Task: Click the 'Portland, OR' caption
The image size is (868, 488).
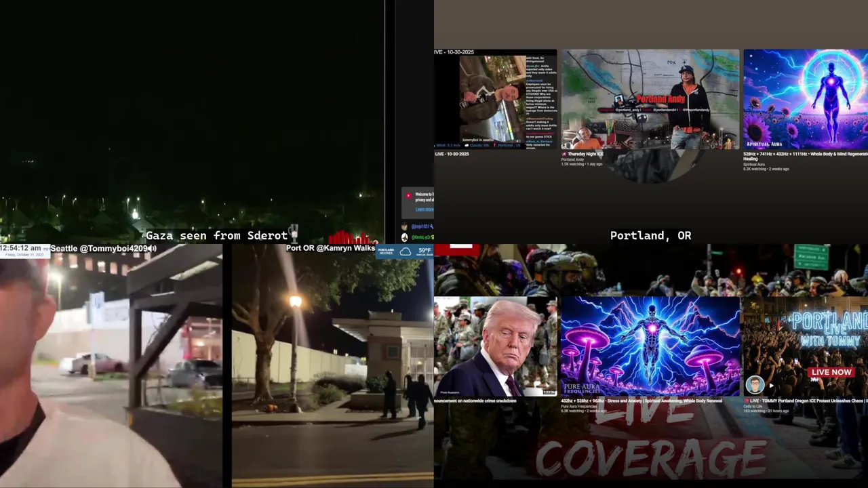Action: click(650, 236)
